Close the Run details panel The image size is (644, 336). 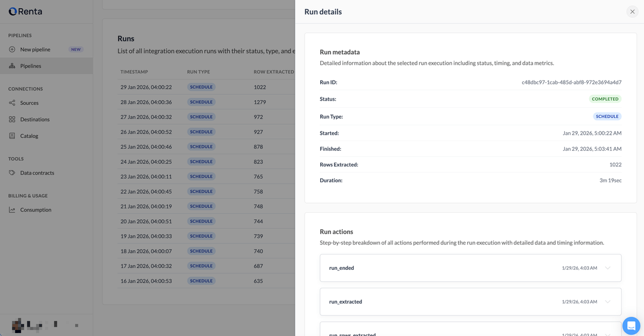click(632, 12)
